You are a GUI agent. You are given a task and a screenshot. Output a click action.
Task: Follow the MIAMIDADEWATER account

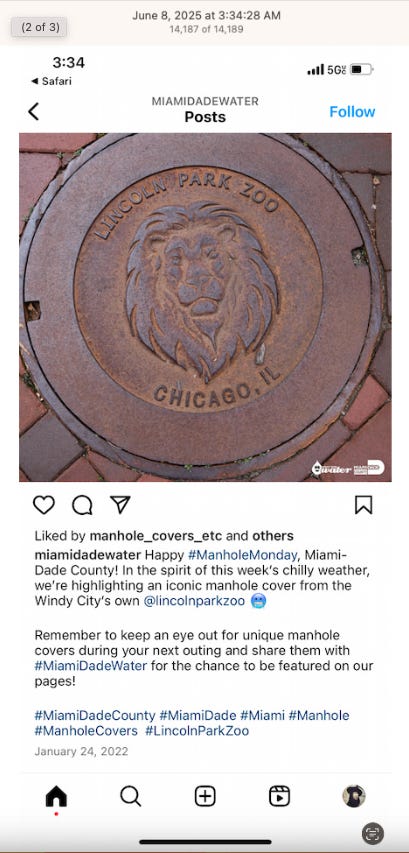(x=352, y=112)
